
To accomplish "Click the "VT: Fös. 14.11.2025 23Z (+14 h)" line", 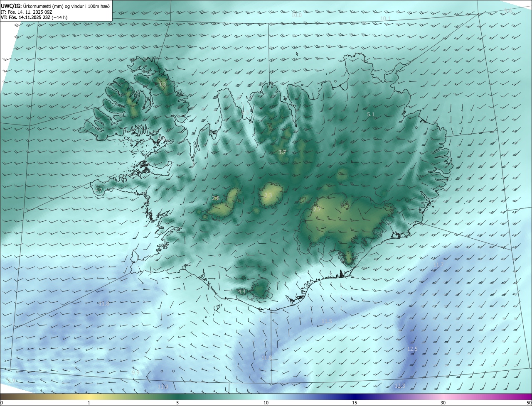I will 34,17.
